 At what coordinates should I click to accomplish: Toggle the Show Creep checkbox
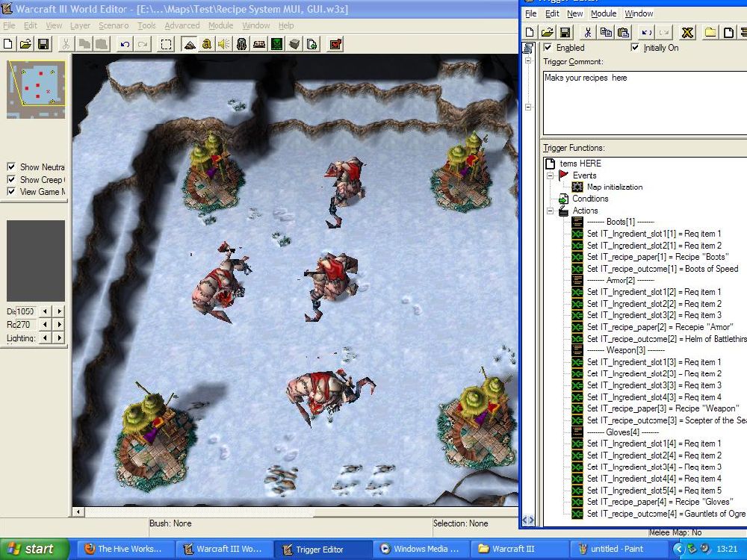(11, 179)
